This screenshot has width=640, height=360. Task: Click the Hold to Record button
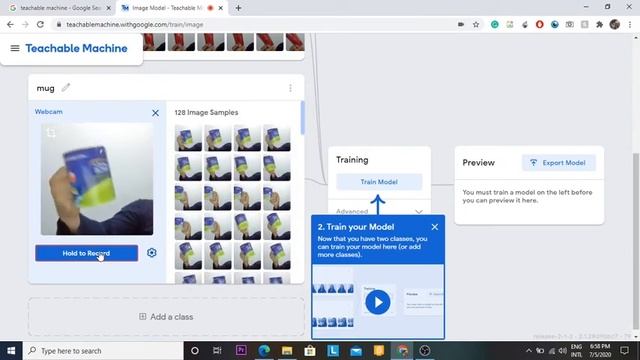tap(87, 253)
